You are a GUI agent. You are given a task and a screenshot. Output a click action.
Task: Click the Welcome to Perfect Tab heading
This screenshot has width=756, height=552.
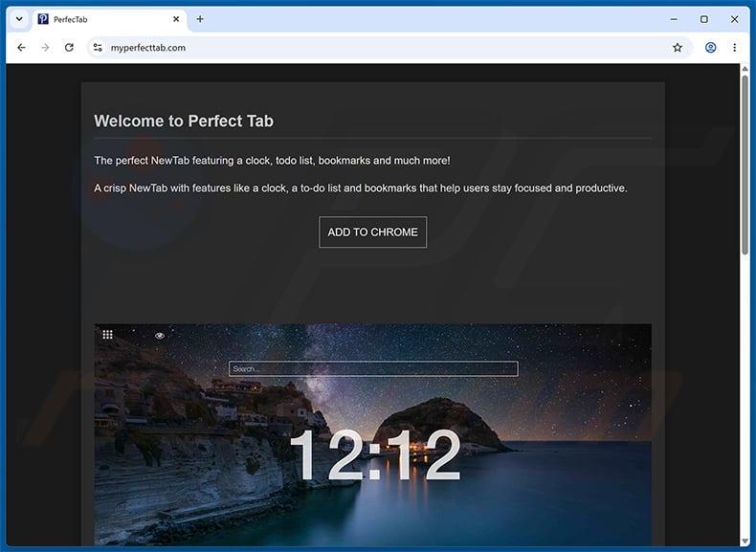click(x=184, y=121)
